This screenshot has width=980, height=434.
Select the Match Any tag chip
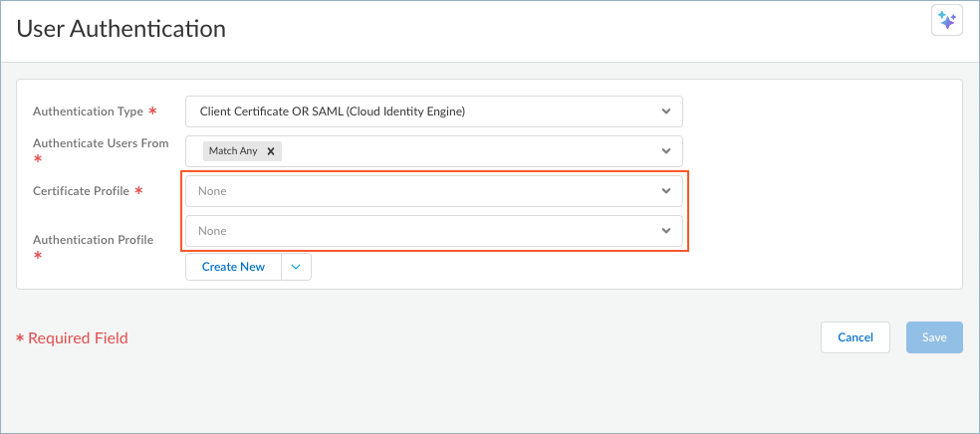[231, 151]
